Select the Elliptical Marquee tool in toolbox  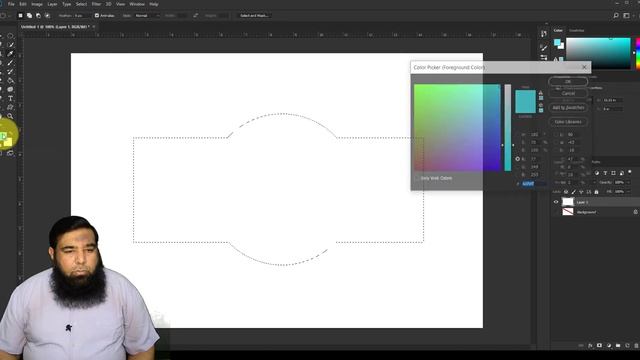point(10,36)
